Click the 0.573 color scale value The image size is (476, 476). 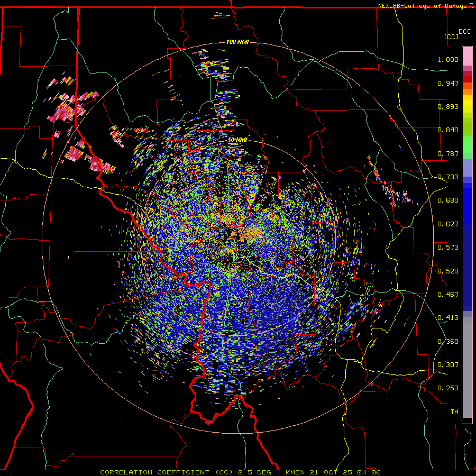point(448,248)
